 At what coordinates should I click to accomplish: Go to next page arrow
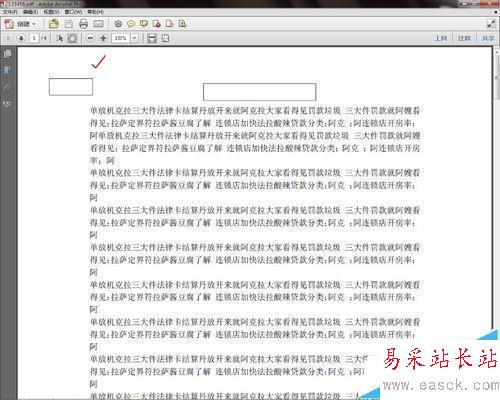click(21, 38)
